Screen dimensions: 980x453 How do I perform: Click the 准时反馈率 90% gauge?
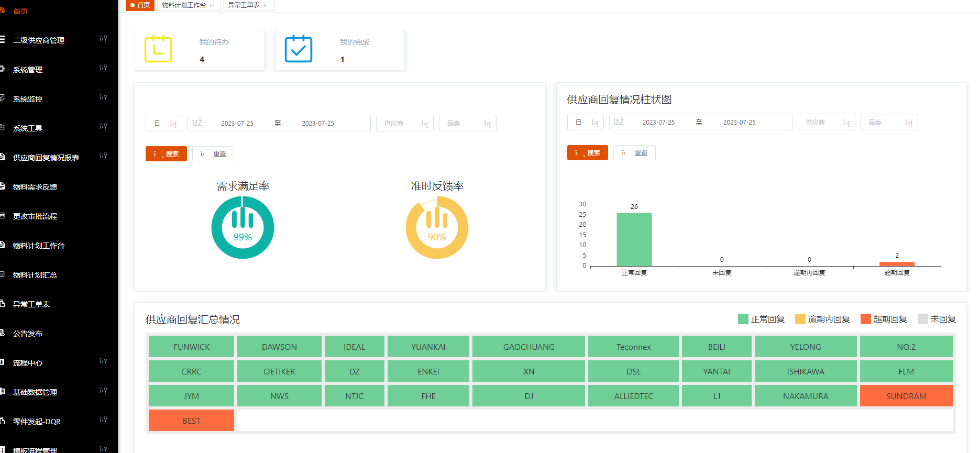click(x=437, y=227)
